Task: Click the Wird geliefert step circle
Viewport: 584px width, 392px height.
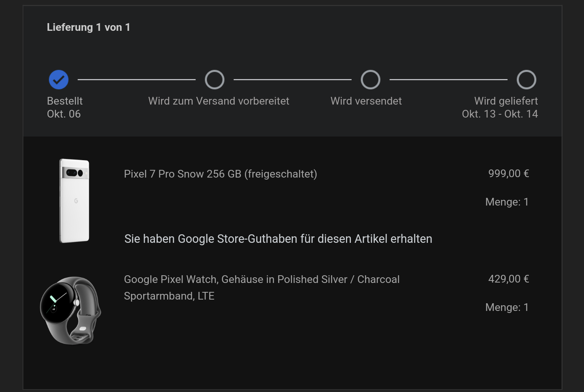Action: 526,79
